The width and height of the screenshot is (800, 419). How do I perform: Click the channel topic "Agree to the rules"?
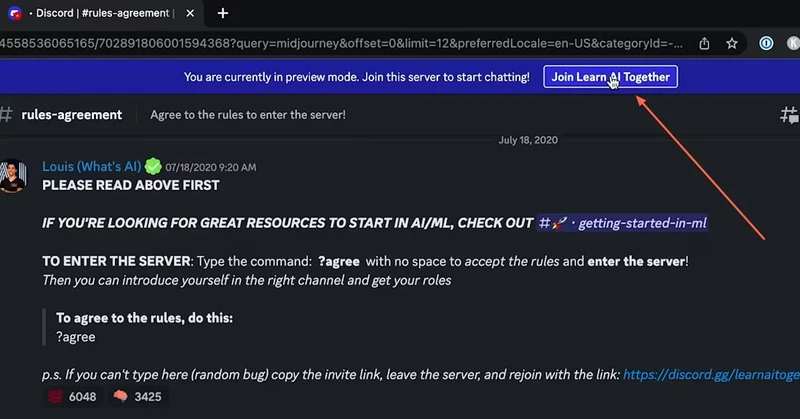tap(247, 115)
